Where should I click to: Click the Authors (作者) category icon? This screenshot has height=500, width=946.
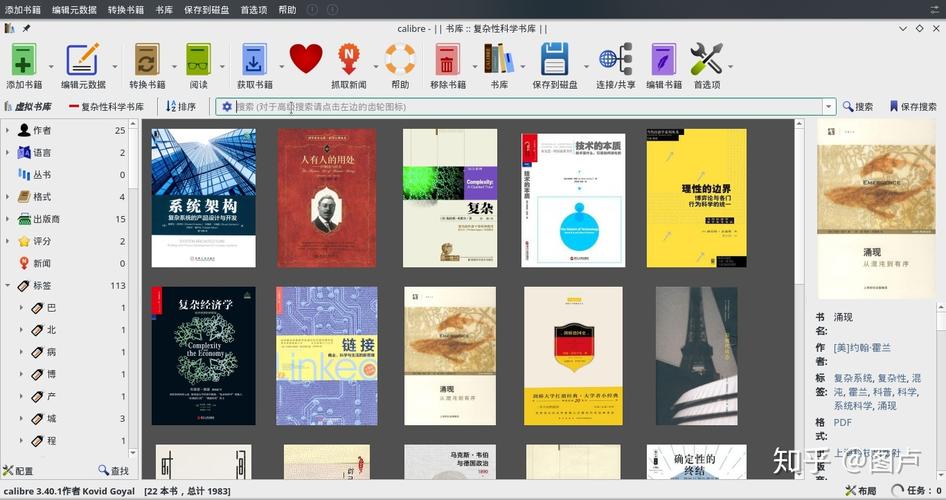(x=24, y=130)
